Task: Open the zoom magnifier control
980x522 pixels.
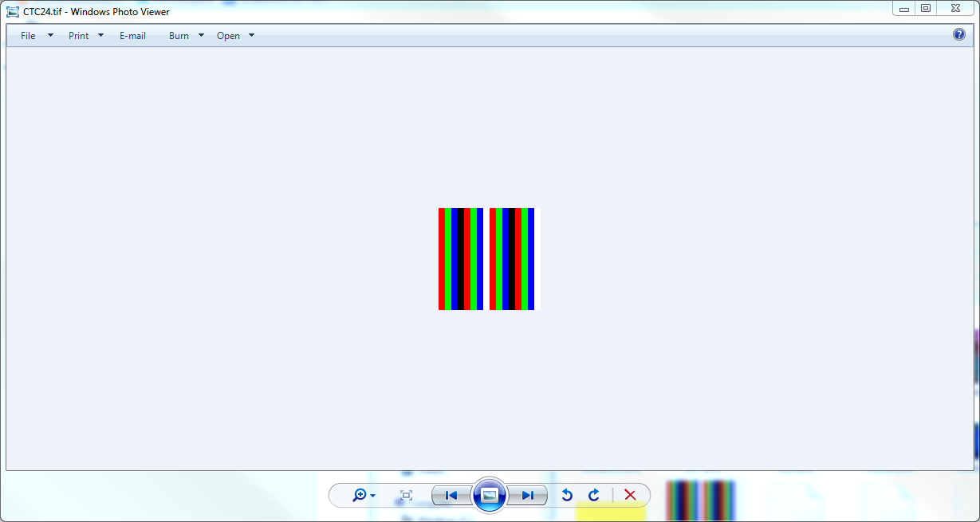Action: (363, 496)
